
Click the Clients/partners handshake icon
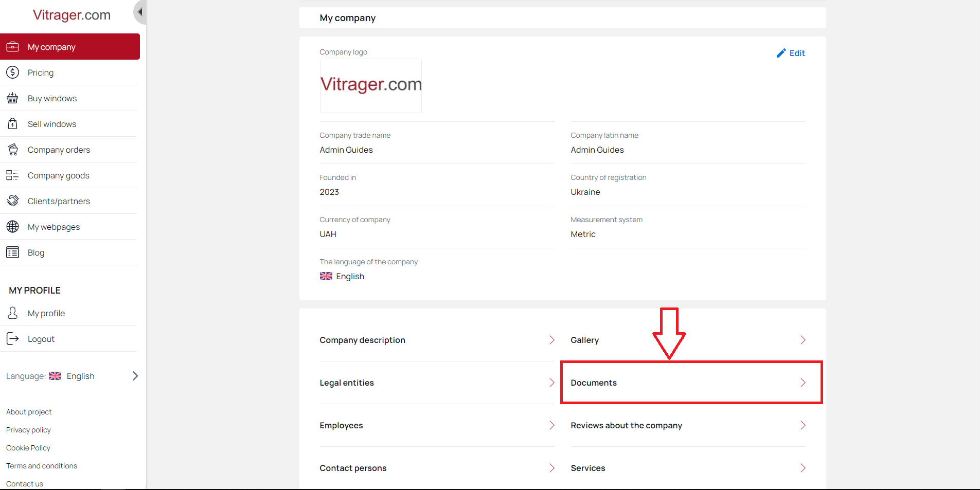coord(12,201)
